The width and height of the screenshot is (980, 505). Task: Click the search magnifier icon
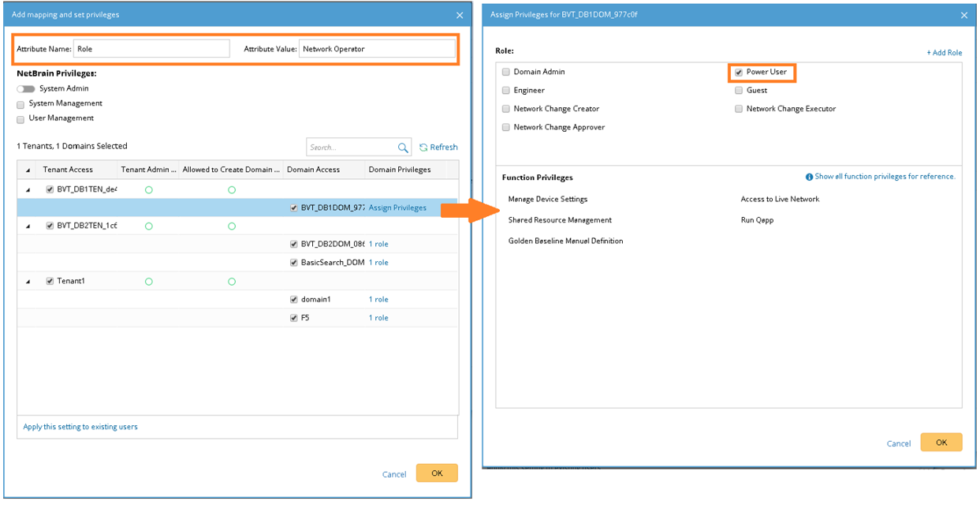coord(403,148)
